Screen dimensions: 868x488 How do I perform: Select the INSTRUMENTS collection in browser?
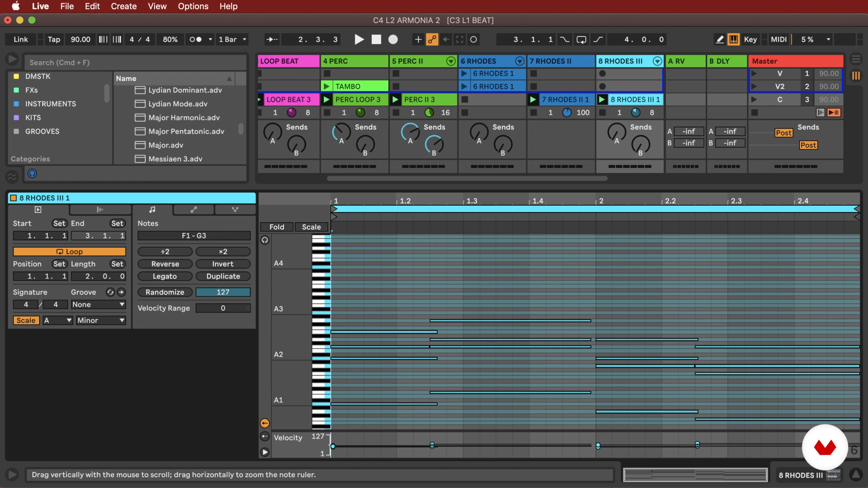(x=51, y=104)
